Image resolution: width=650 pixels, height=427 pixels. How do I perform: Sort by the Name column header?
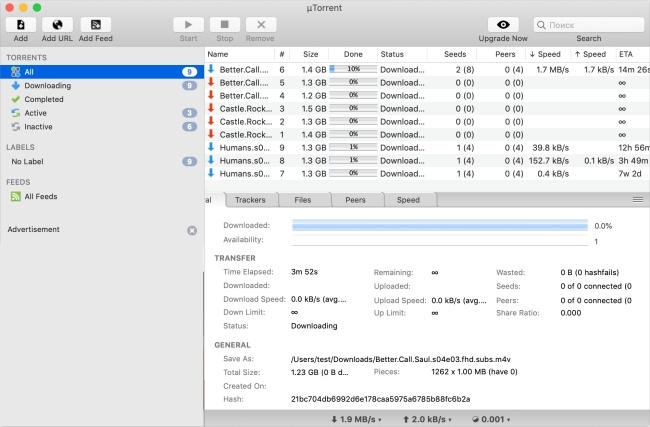coord(240,54)
